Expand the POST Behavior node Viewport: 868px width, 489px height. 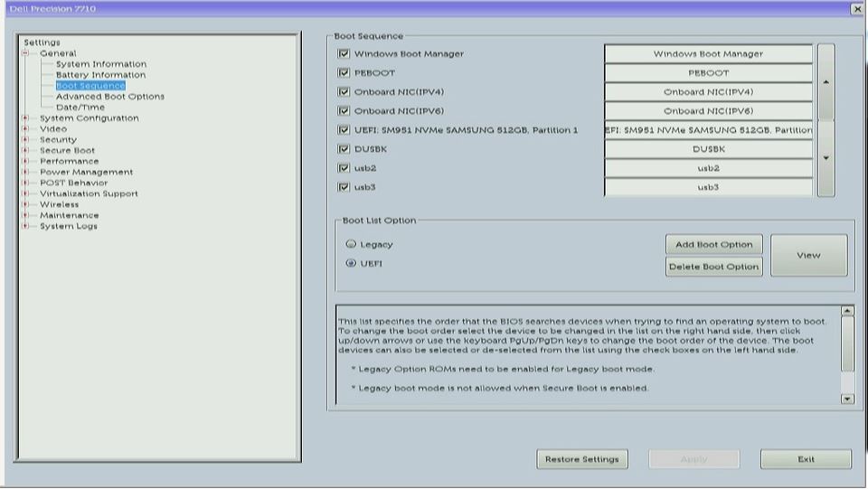click(25, 183)
